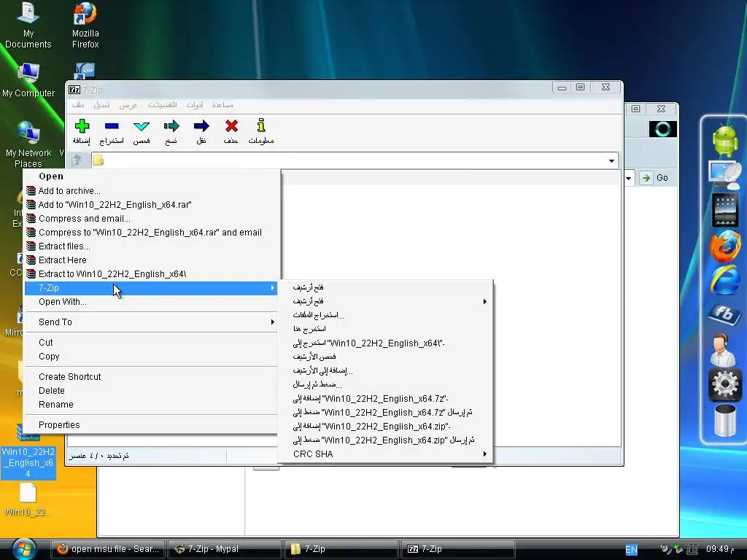Choose Rename in context menu
Image resolution: width=747 pixels, height=560 pixels.
[x=150, y=404]
